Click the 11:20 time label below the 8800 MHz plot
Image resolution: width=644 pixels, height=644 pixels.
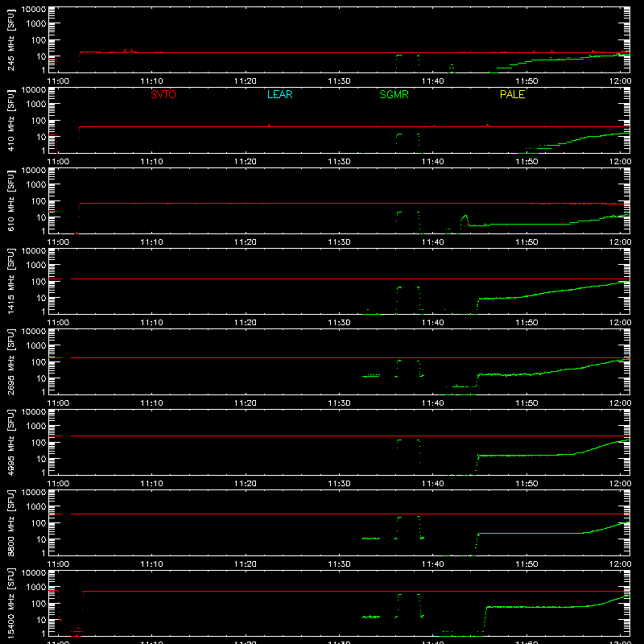point(246,564)
